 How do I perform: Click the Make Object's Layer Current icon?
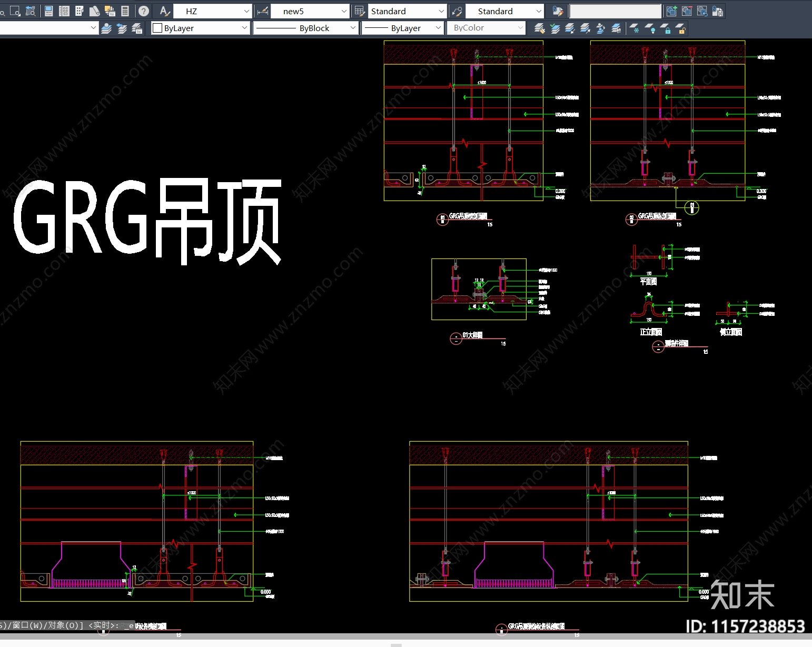(x=106, y=28)
